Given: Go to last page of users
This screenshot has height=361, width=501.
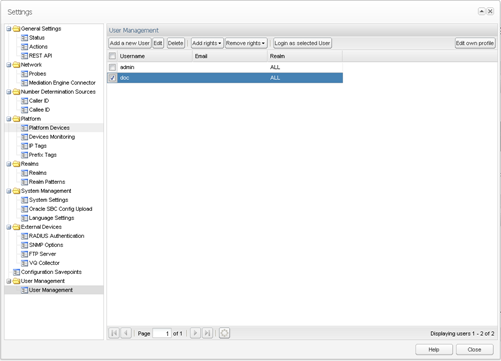Looking at the screenshot, I should tap(207, 333).
